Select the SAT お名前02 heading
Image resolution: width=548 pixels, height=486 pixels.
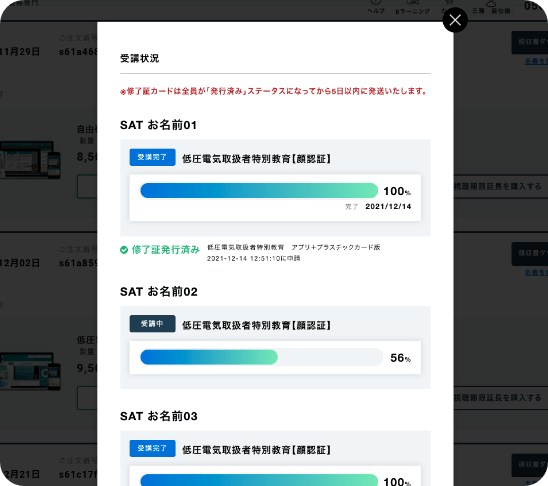point(159,291)
